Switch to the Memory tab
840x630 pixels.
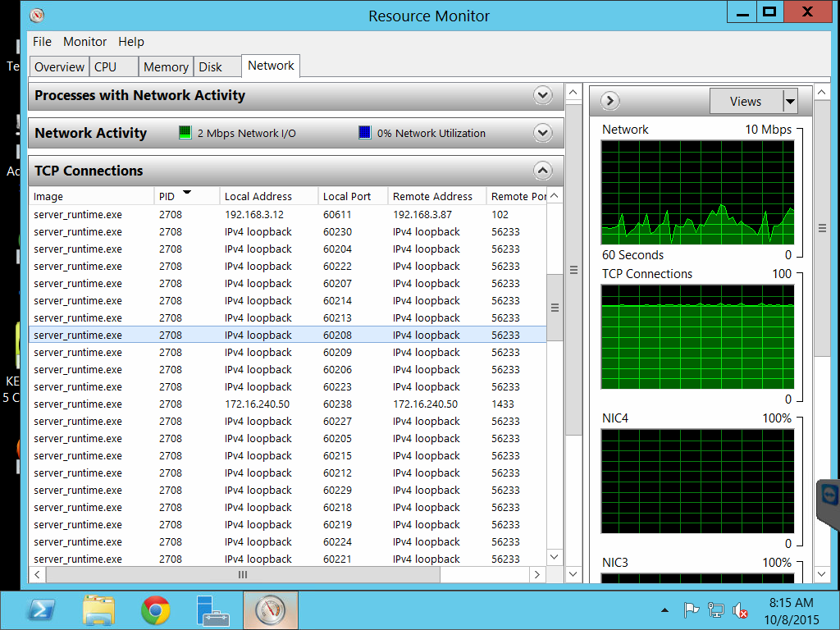pyautogui.click(x=166, y=67)
